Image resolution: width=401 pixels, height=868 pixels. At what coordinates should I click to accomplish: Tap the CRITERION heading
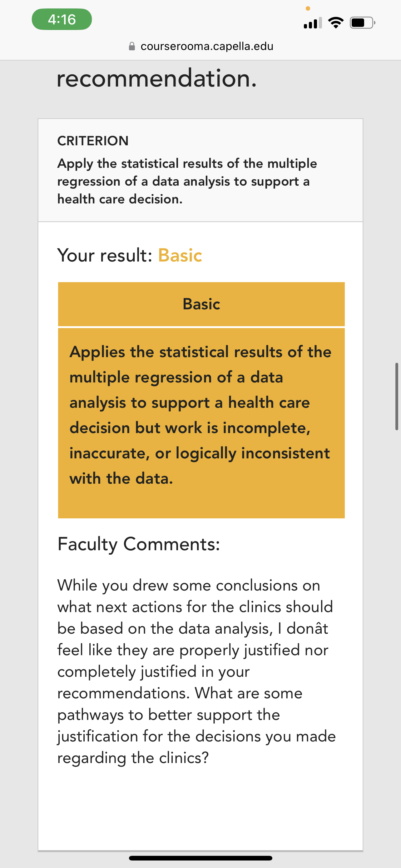[x=93, y=141]
